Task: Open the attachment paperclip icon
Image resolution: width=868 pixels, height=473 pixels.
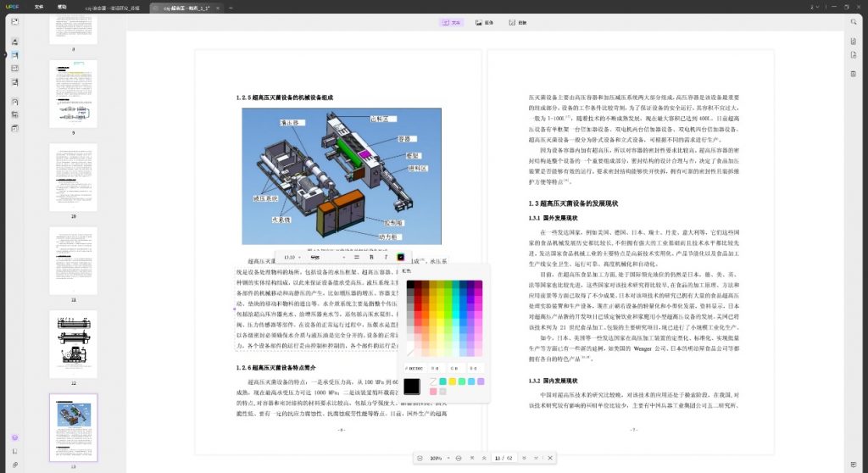Action: coord(15,465)
